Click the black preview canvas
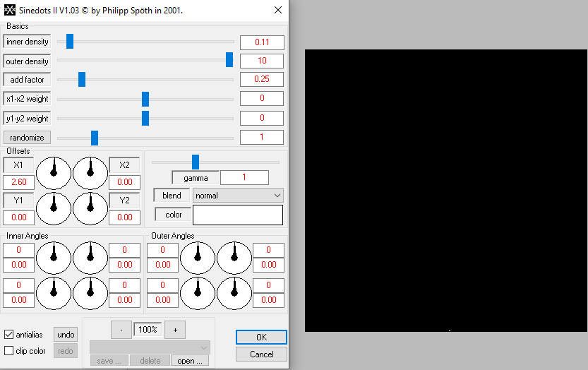 point(446,191)
